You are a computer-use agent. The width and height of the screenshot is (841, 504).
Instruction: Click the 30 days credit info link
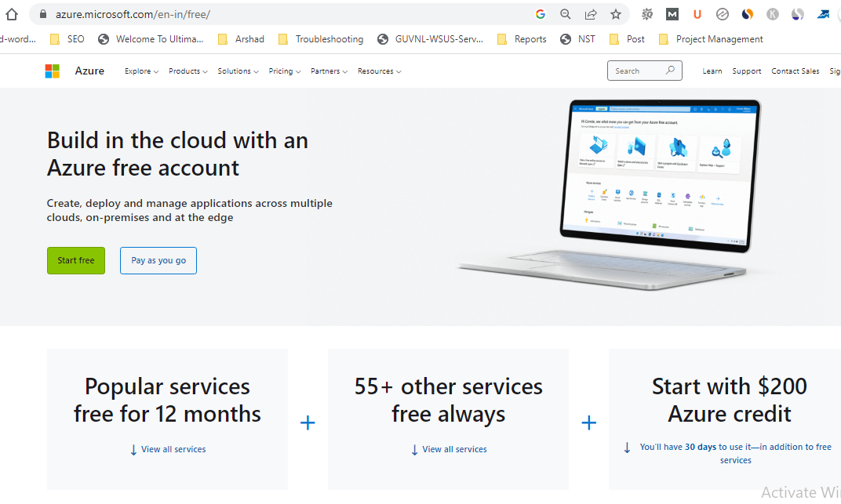tap(735, 453)
